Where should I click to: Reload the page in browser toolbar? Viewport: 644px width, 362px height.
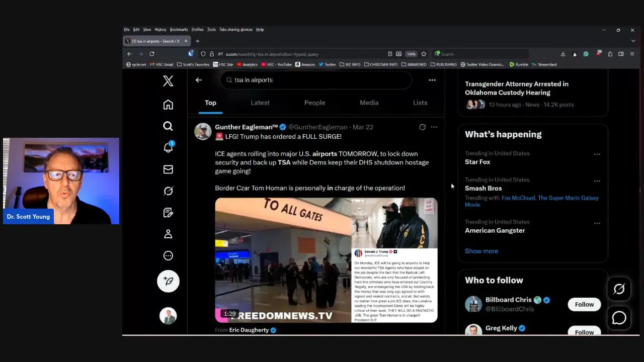(x=151, y=54)
